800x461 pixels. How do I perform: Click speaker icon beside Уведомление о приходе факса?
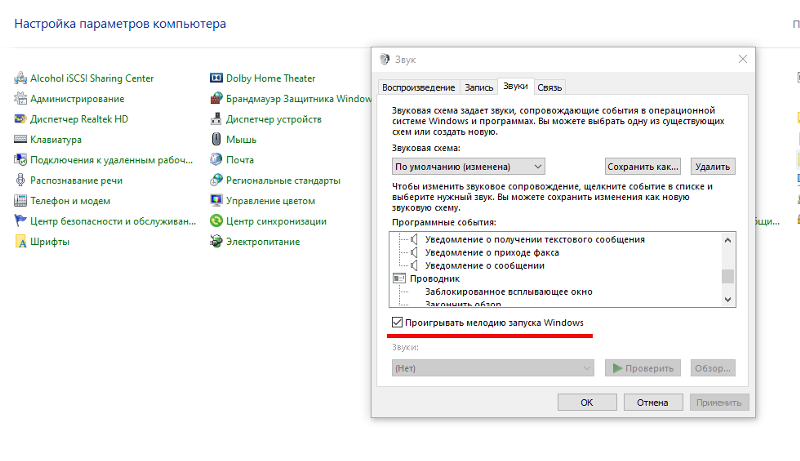414,252
